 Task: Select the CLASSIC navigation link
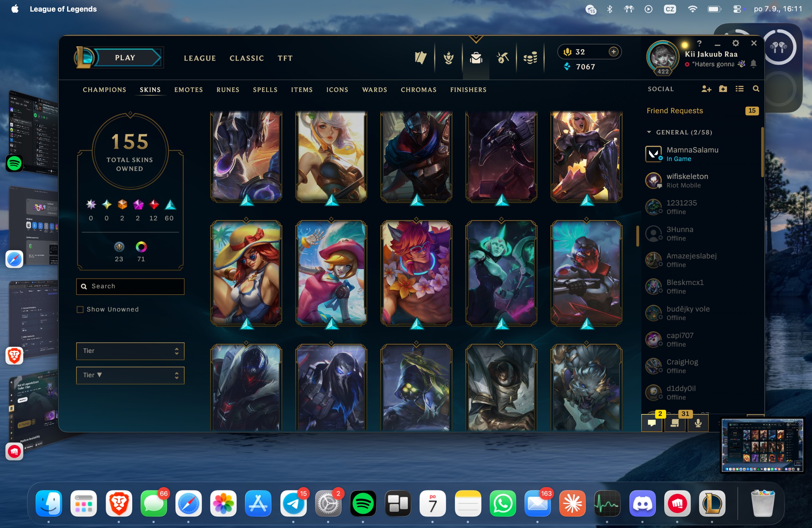[x=247, y=58]
